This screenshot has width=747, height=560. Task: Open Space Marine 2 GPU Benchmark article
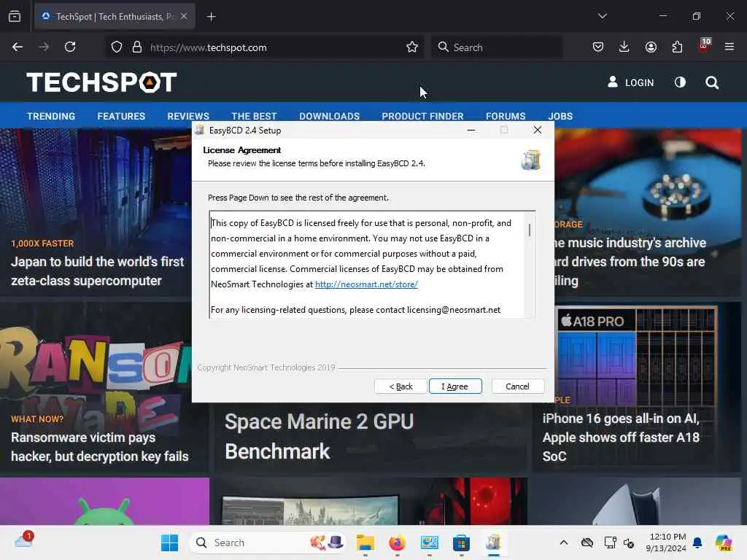[320, 436]
